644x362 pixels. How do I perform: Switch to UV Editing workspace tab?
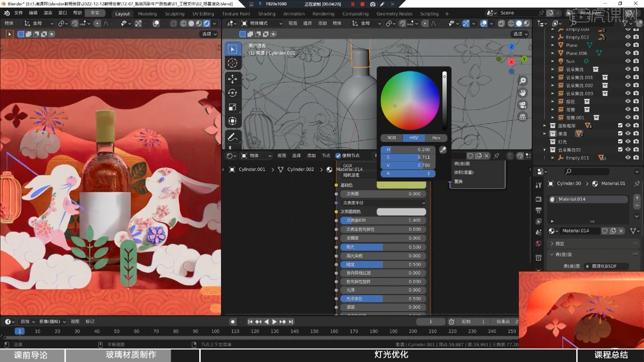[x=203, y=14]
